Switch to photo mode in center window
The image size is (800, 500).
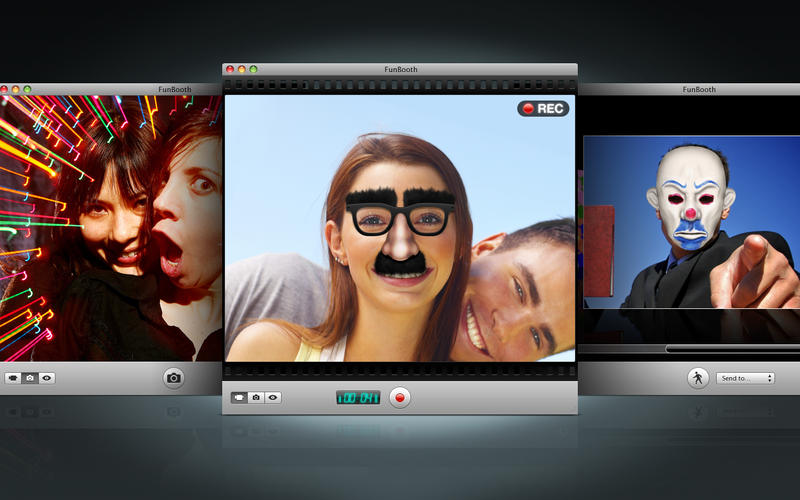[x=256, y=397]
